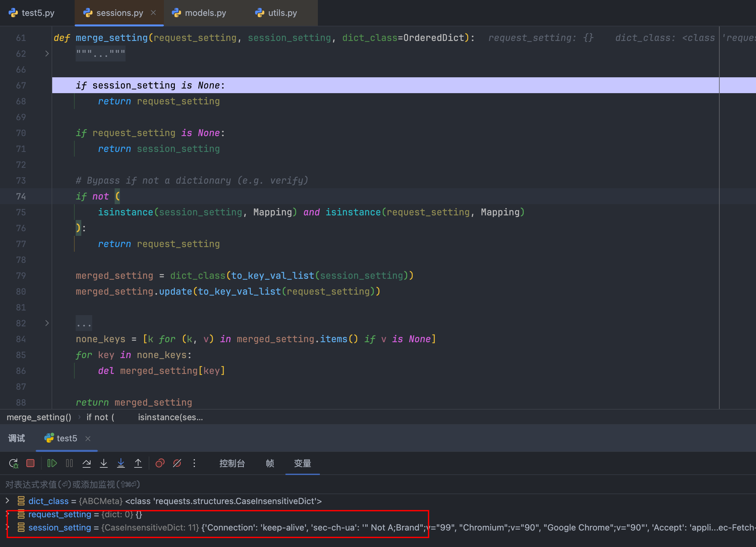Click Step Into My Code icon
Viewport: 756px width, 547px height.
coord(121,463)
